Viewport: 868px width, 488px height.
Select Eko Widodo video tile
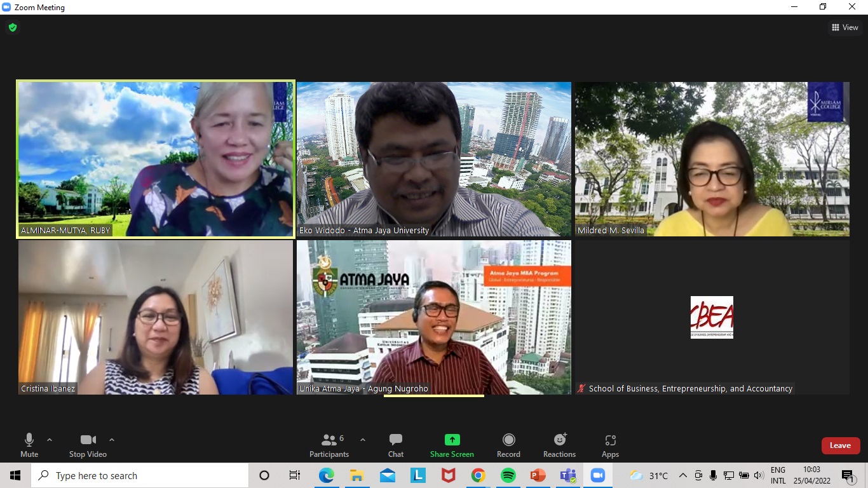click(x=434, y=159)
